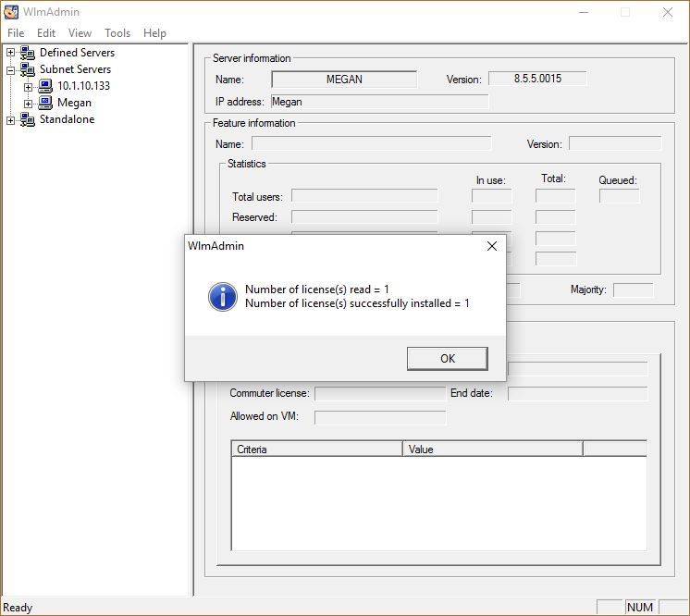
Task: Click the Reserved text field
Action: (x=364, y=217)
